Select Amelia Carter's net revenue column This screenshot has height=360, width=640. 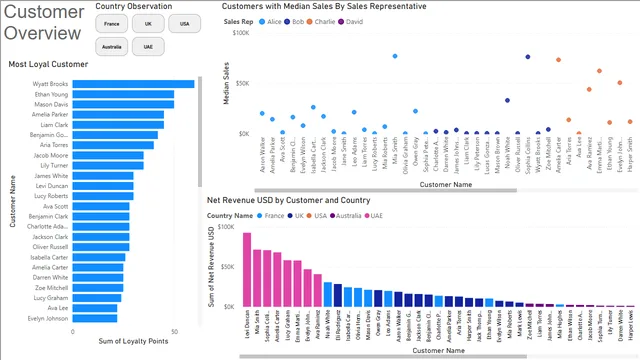277,280
